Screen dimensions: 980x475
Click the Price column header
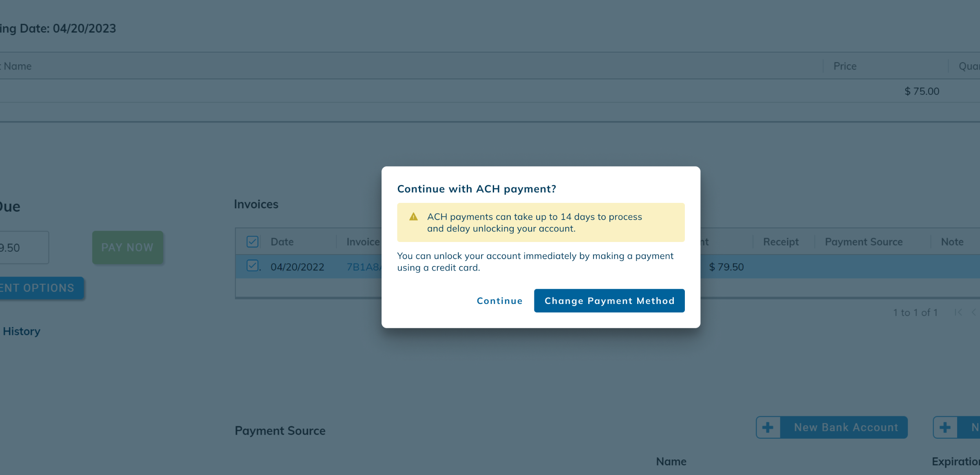click(845, 66)
